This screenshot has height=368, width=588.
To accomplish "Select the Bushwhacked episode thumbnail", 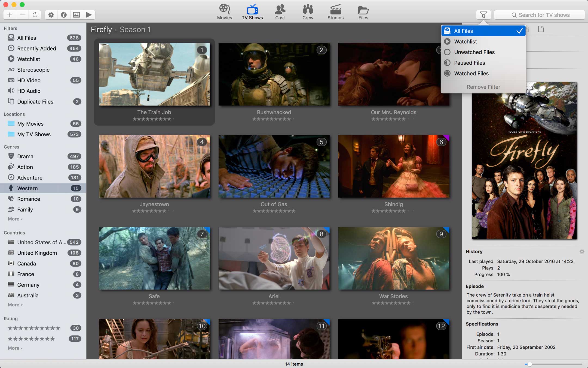I will click(274, 74).
